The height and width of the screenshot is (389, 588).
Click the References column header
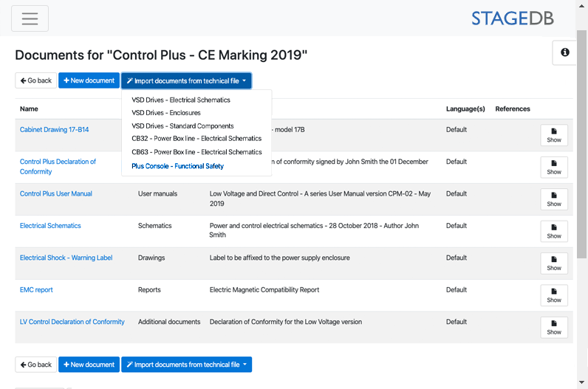point(513,109)
